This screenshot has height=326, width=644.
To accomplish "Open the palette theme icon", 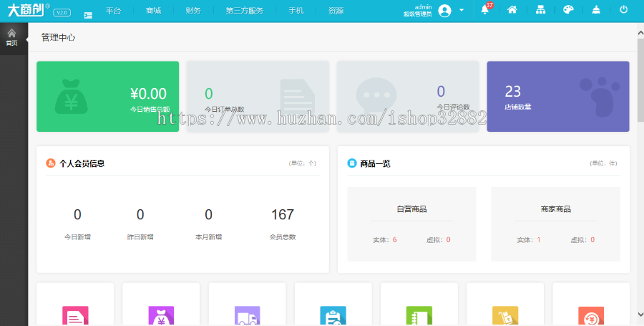I will click(x=568, y=10).
